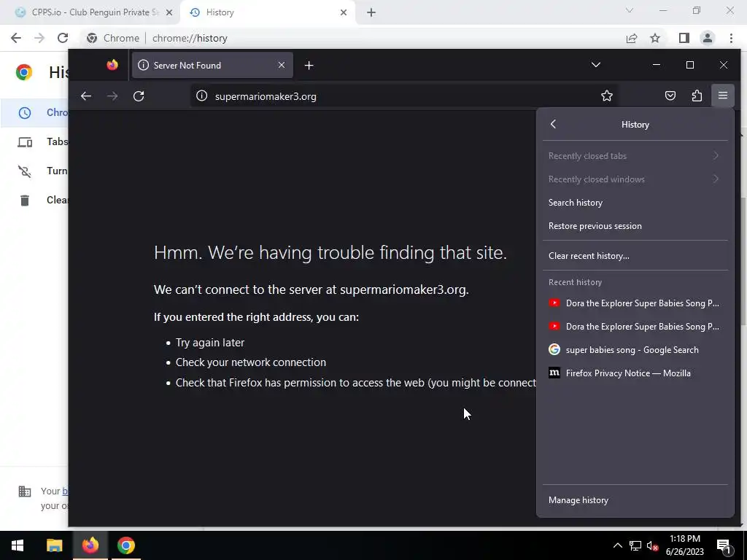Expand Chrome's tab search chevron
The width and height of the screenshot is (747, 560).
click(x=630, y=10)
